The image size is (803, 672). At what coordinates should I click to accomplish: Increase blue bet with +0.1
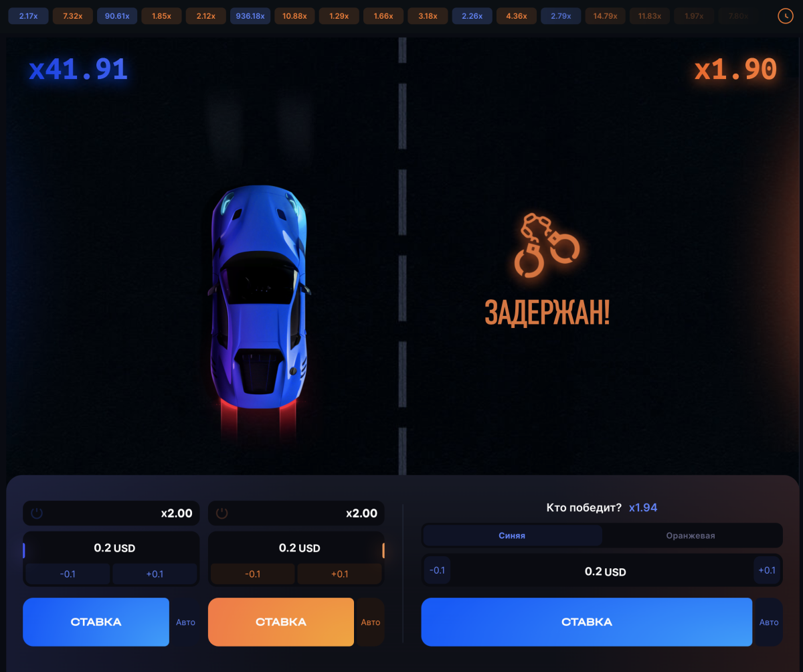[x=155, y=574]
